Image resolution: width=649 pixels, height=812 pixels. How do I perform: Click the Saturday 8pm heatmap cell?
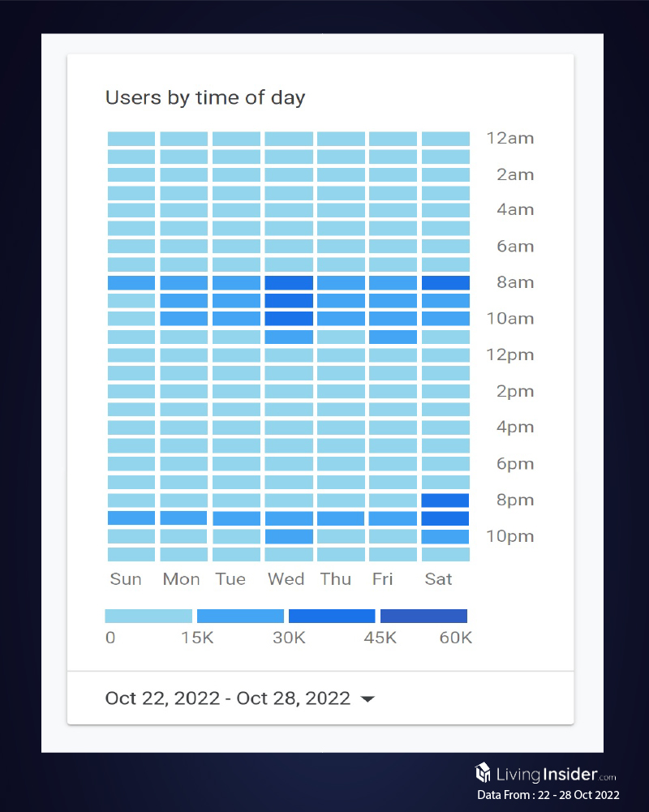click(445, 501)
